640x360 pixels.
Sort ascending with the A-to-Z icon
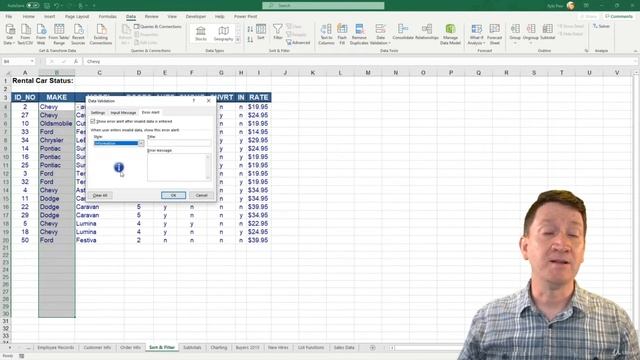pos(250,29)
